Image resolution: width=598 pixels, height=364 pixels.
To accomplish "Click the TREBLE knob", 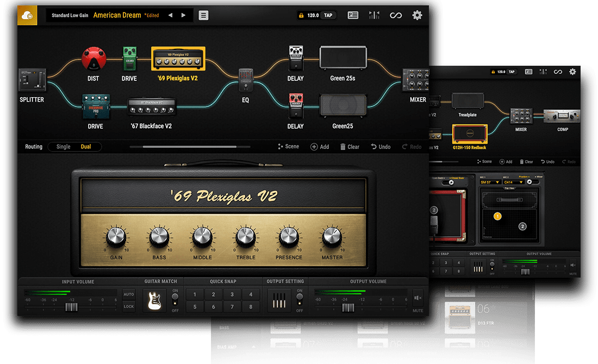I will point(246,237).
